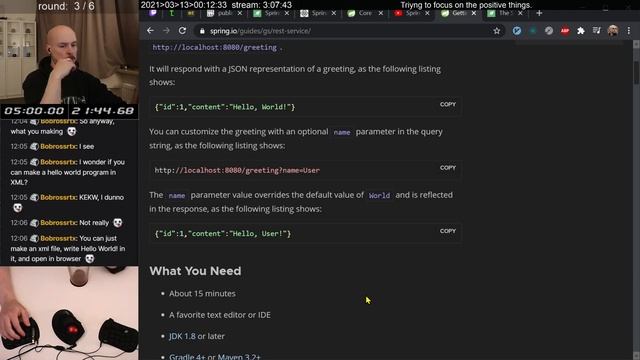The height and width of the screenshot is (360, 640).
Task: Open the blue circular extension icon
Action: [x=517, y=31]
